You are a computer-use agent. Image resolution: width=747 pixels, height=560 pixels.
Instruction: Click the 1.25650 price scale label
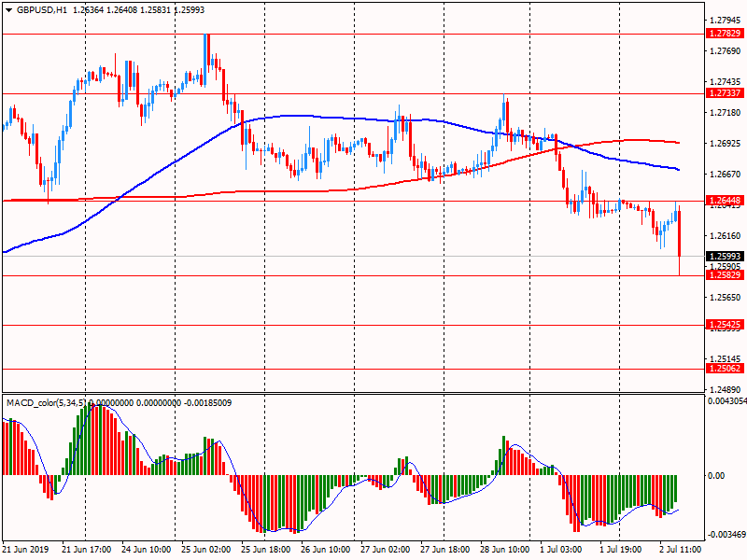pos(726,297)
